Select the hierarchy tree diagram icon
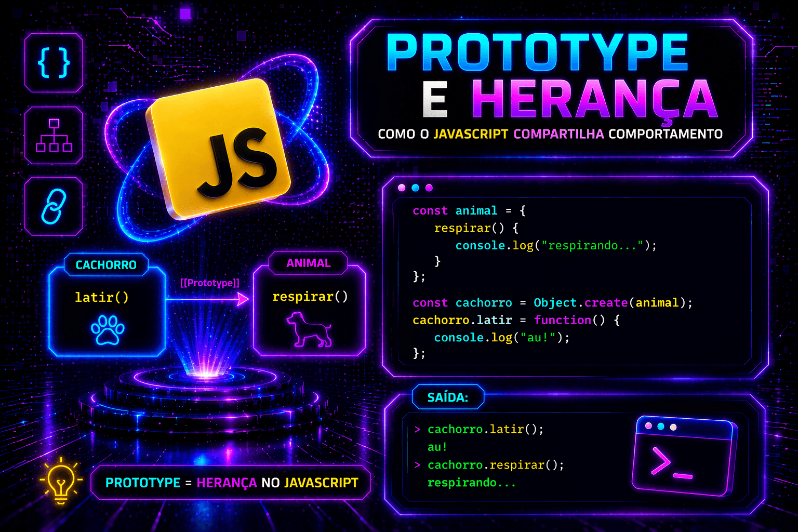Screen dimensions: 798x532 pos(54,136)
